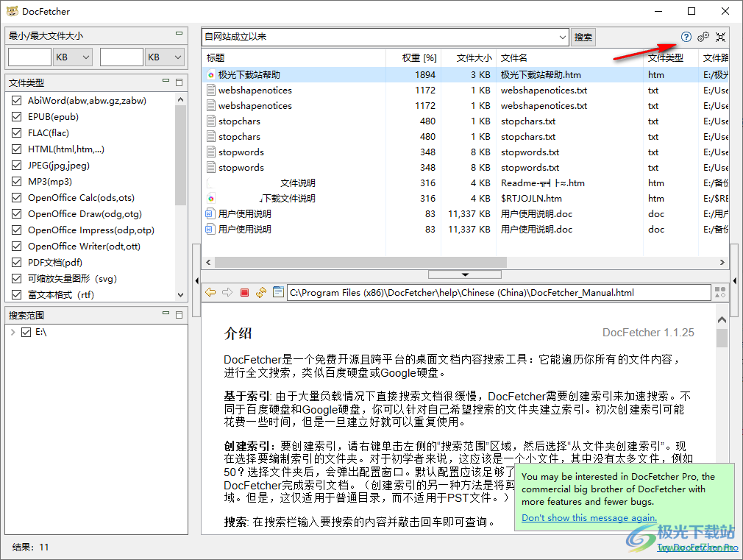Click the right-edge sash arrow handle

[734, 280]
